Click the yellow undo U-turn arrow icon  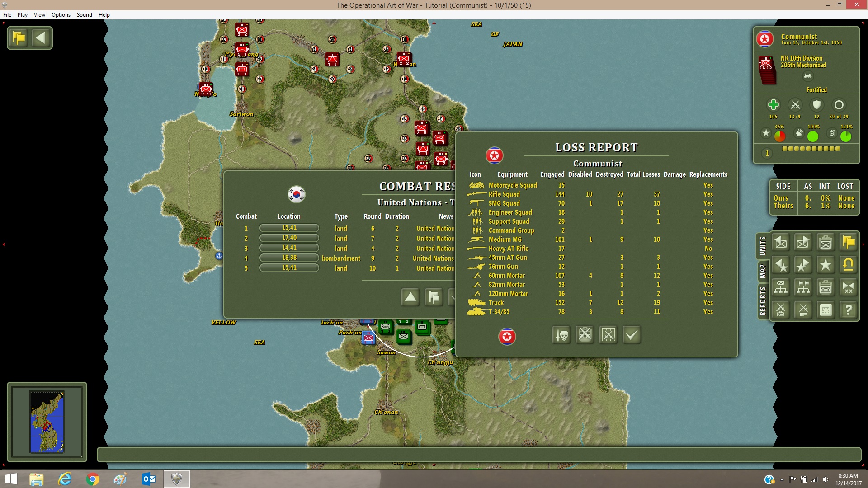tap(849, 265)
